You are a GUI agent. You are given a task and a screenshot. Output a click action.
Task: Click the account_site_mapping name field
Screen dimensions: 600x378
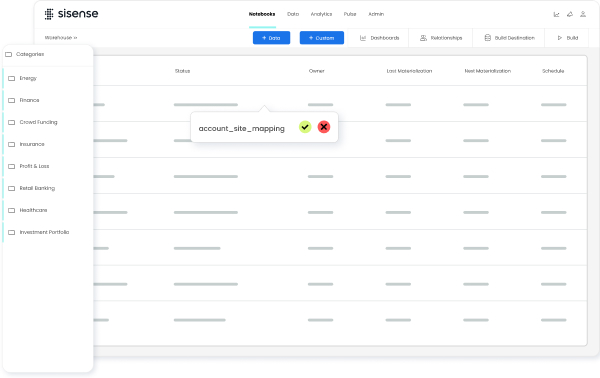pos(241,129)
